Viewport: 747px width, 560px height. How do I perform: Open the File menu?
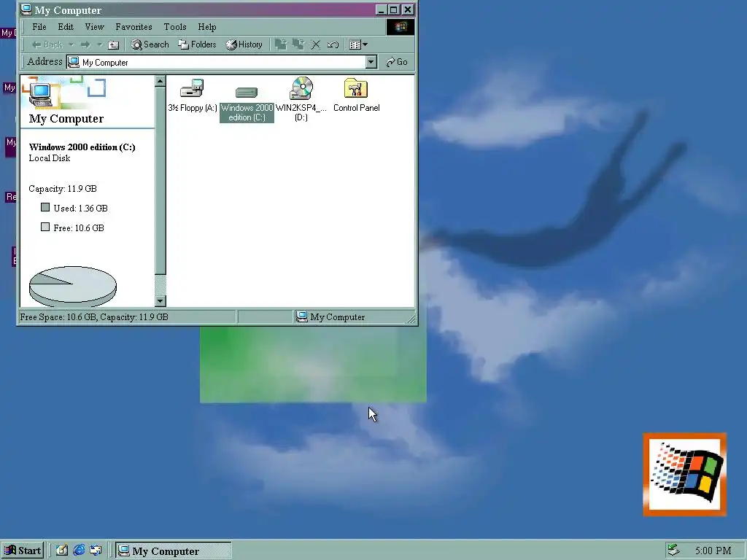(39, 27)
